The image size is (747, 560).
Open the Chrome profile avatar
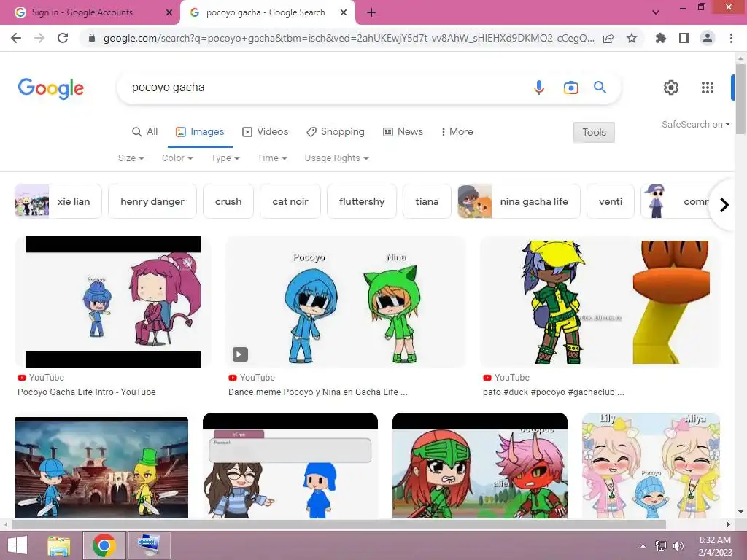click(x=708, y=38)
